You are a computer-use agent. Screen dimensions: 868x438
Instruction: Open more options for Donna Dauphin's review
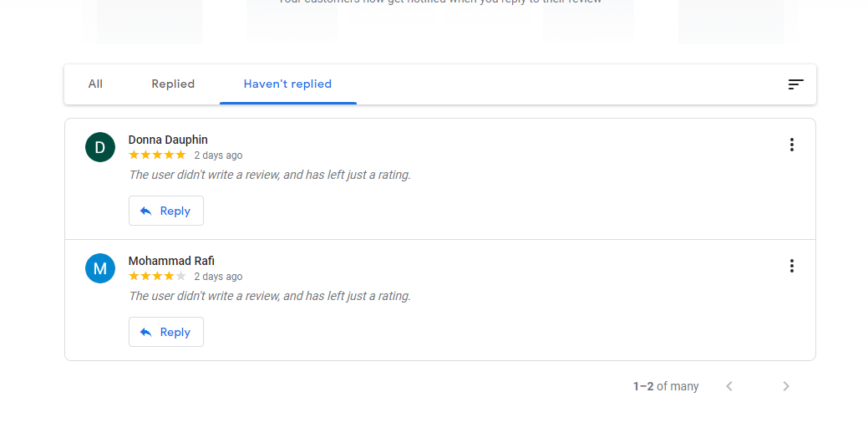(792, 145)
